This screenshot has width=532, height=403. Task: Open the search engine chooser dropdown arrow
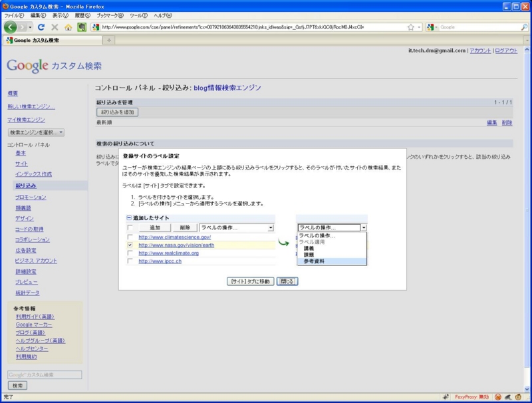point(436,27)
